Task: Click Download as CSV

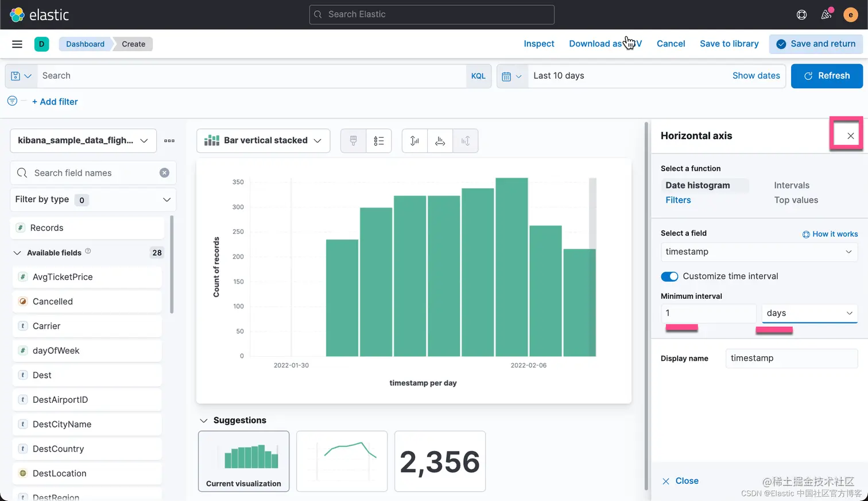Action: click(x=605, y=44)
